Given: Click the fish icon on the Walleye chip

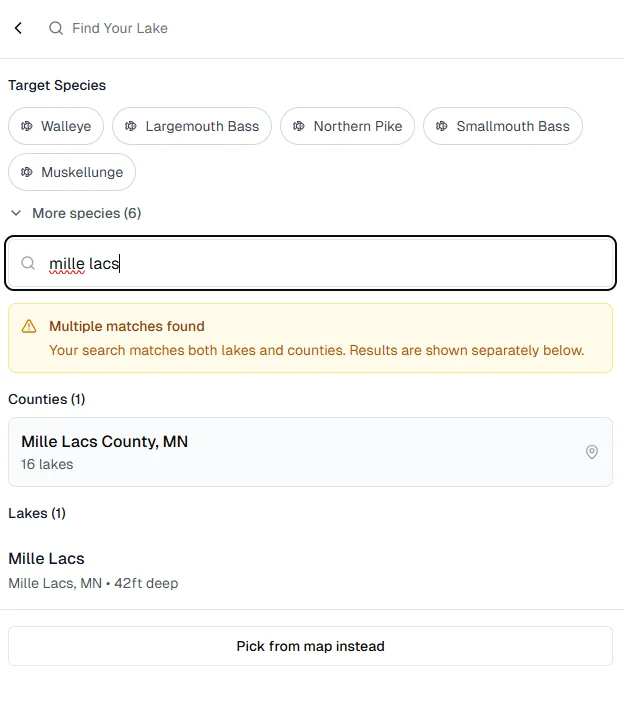Looking at the screenshot, I should 27,126.
